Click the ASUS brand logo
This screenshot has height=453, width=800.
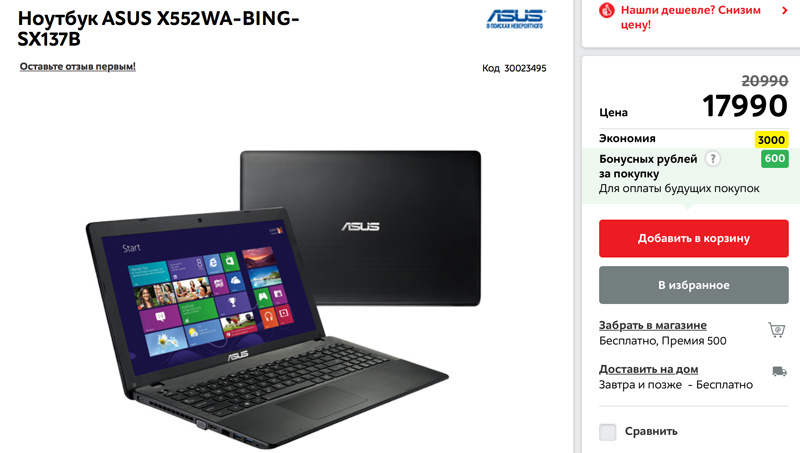pyautogui.click(x=515, y=19)
